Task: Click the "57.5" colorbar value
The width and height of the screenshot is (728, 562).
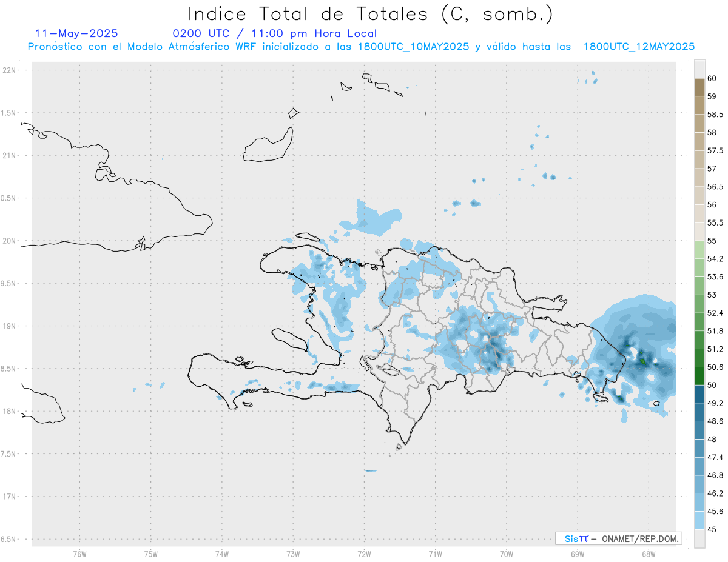Action: point(715,150)
